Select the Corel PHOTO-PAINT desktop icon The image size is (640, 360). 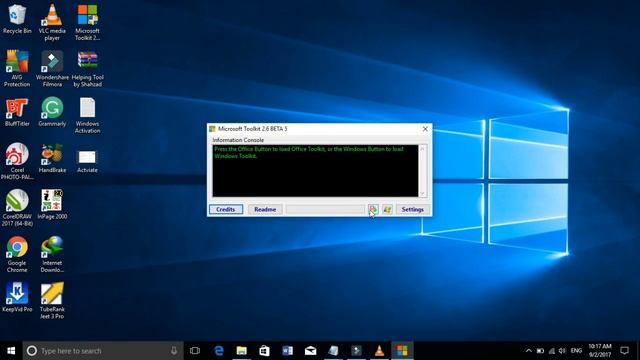(x=17, y=161)
